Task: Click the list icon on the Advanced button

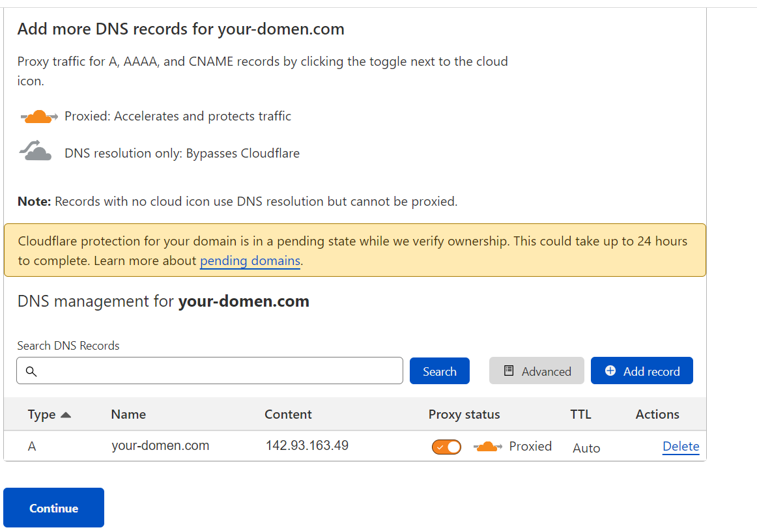Action: point(509,371)
